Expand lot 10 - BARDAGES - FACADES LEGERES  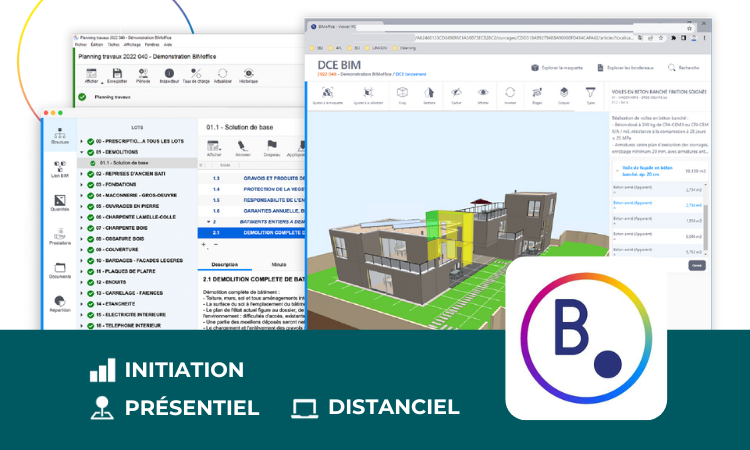point(82,261)
